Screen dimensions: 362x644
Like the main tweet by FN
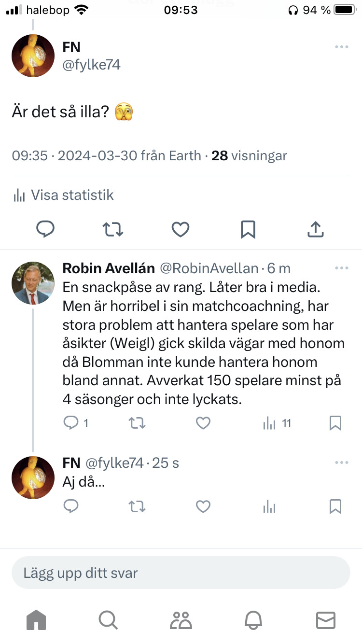click(181, 229)
